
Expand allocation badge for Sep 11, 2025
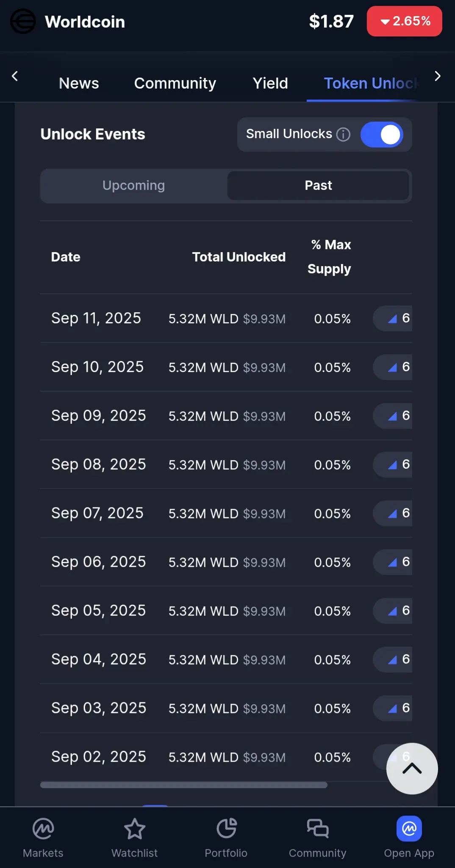tap(393, 318)
